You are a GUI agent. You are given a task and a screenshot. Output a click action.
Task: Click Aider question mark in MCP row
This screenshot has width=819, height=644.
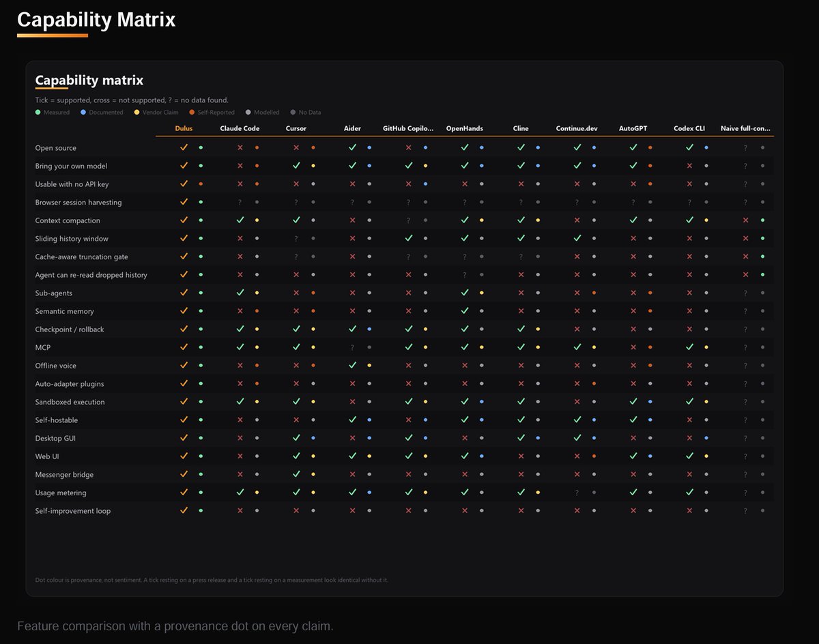352,347
